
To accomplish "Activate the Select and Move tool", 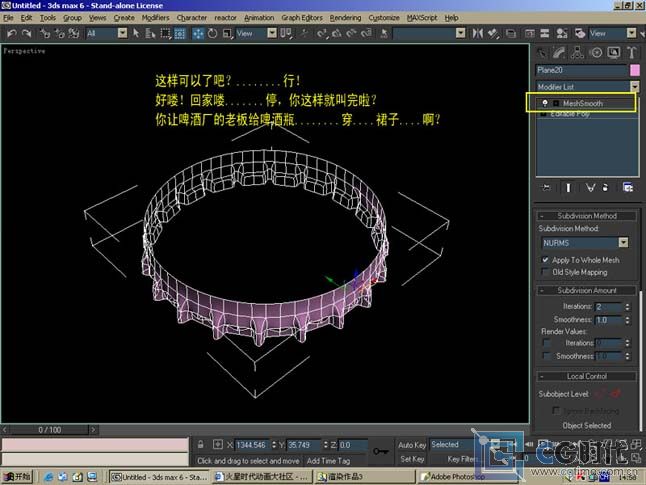I will point(198,33).
